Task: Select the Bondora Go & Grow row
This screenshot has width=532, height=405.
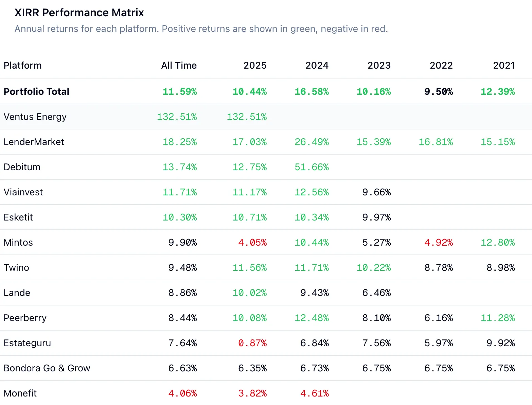Action: coord(47,368)
